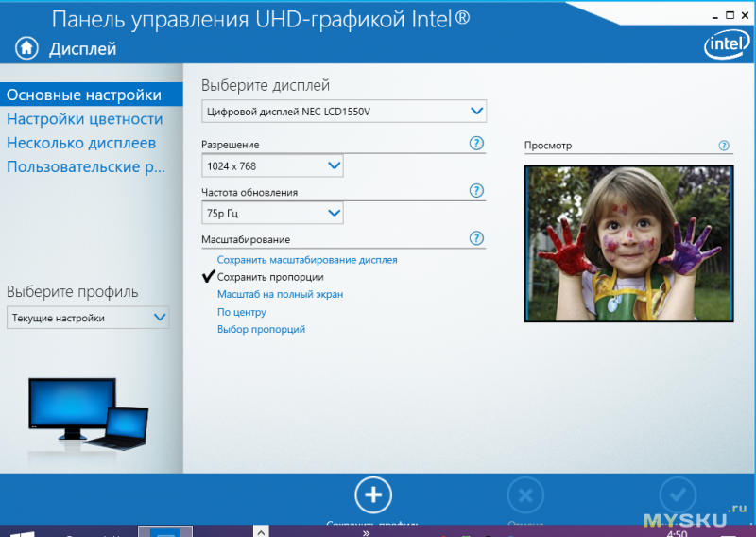
Task: Open the resolution 1024 x 768 dropdown
Action: click(272, 165)
